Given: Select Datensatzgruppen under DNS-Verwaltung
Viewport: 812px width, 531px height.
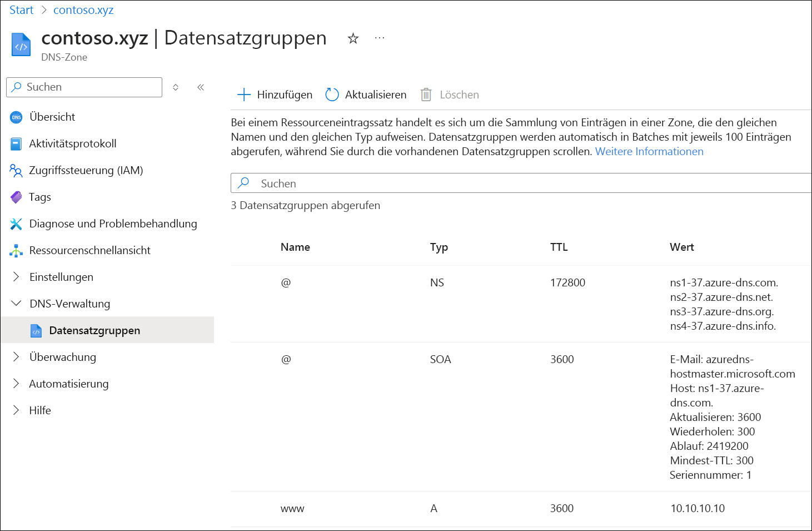Looking at the screenshot, I should [x=107, y=330].
